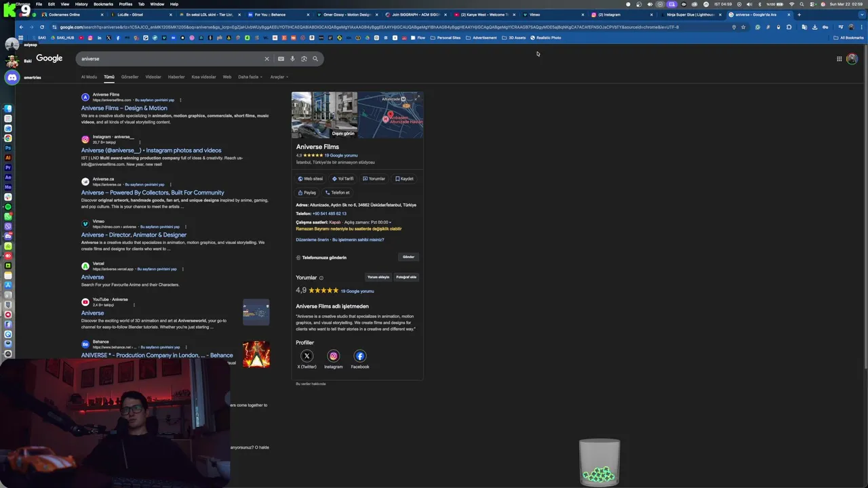Open the map thumbnail of Altunizade

[391, 115]
